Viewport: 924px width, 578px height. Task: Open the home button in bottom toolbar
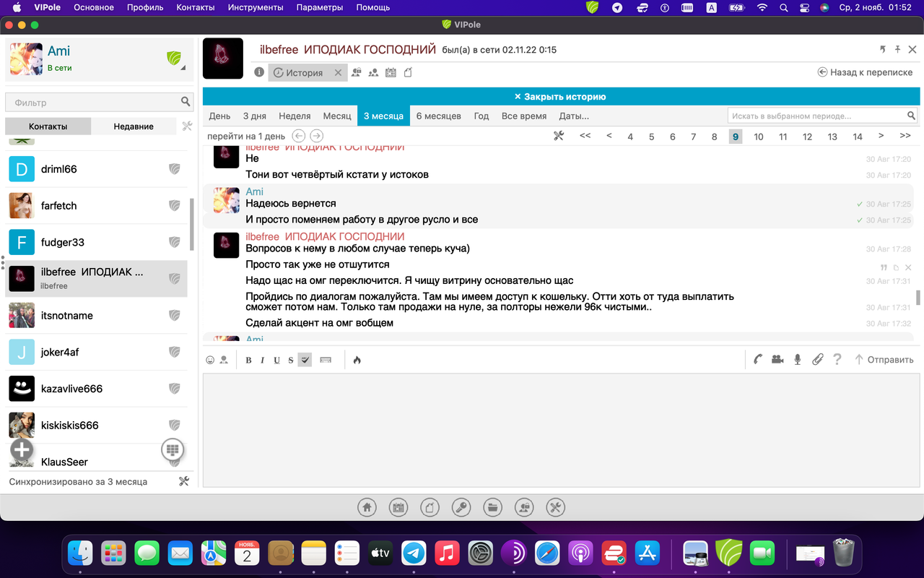(x=367, y=507)
